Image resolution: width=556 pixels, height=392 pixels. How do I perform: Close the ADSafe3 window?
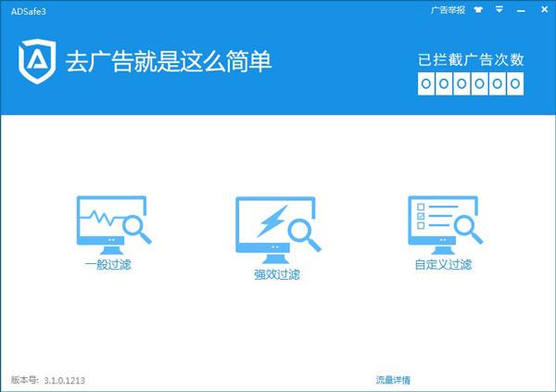pyautogui.click(x=544, y=9)
